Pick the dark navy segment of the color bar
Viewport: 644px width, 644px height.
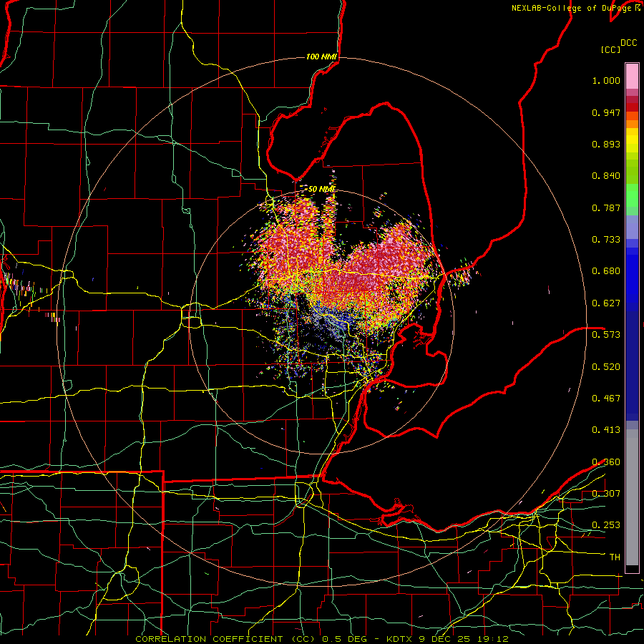[632, 365]
